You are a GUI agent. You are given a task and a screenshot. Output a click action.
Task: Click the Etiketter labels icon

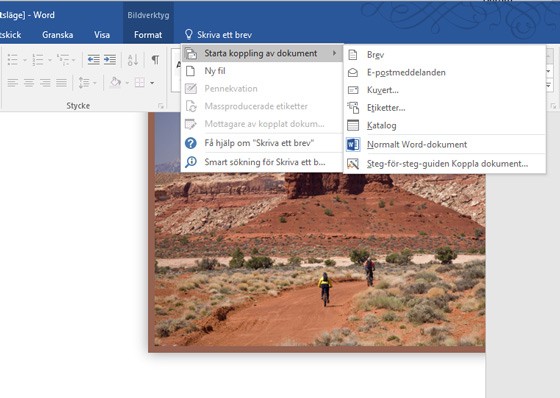[x=353, y=108]
